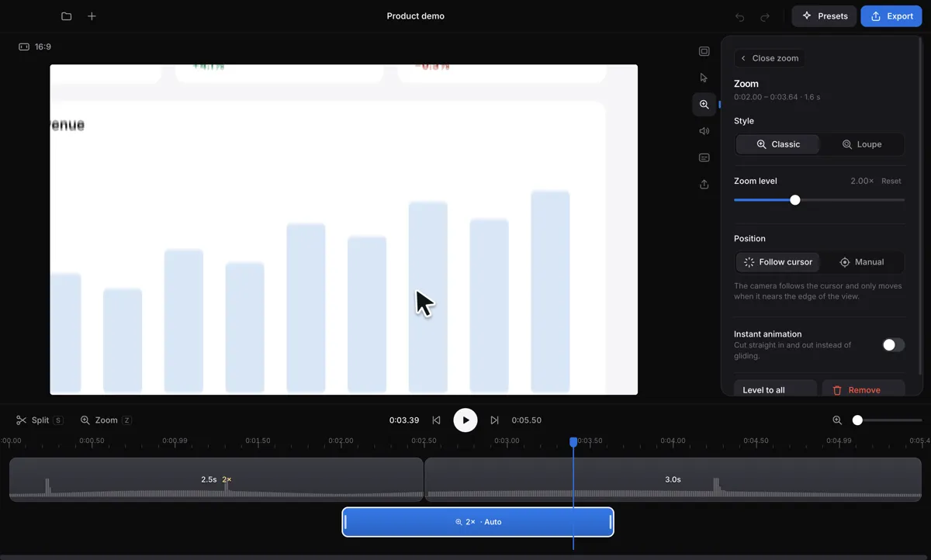The width and height of the screenshot is (931, 560).
Task: Click the right handle of zoom segment
Action: 611,522
